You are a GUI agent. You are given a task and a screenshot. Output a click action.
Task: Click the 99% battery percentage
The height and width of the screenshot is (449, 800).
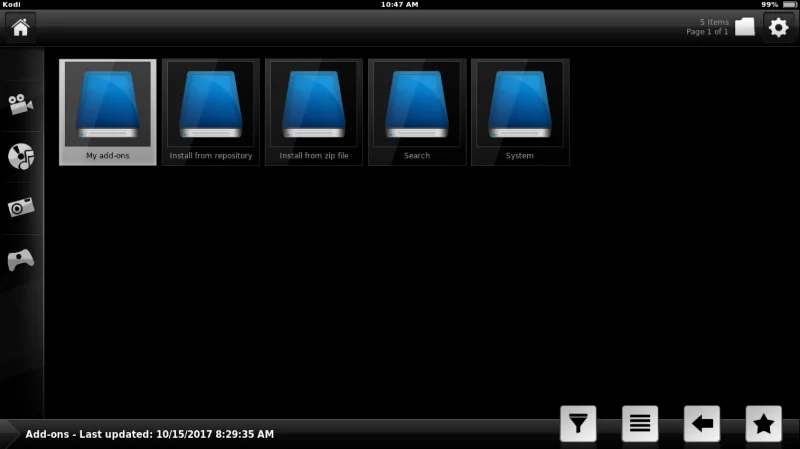[x=769, y=5]
